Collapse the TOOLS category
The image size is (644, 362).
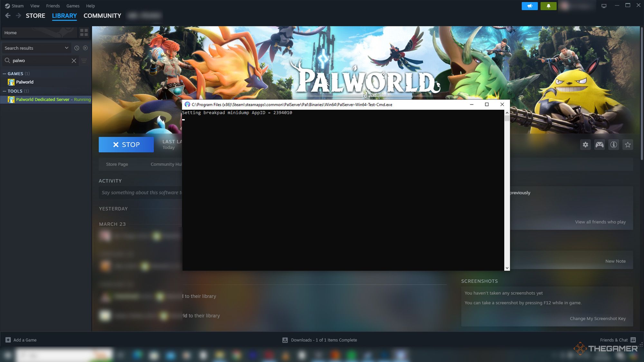click(x=5, y=91)
